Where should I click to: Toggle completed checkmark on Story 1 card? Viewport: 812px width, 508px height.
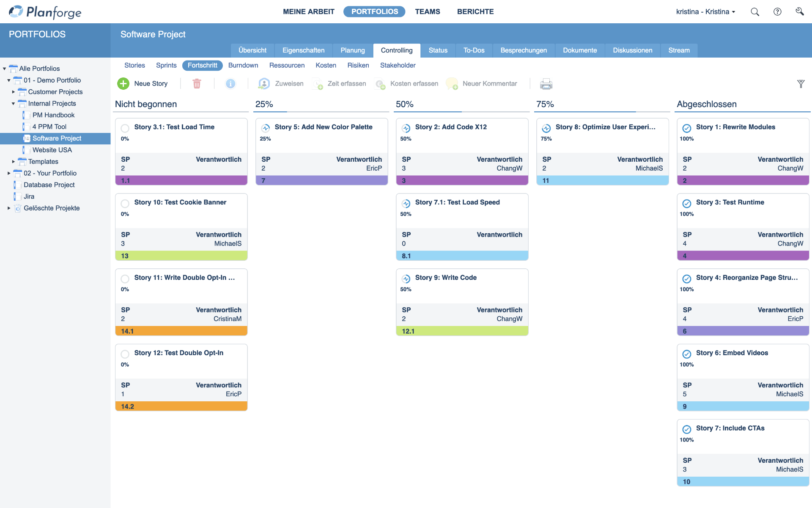pos(687,128)
